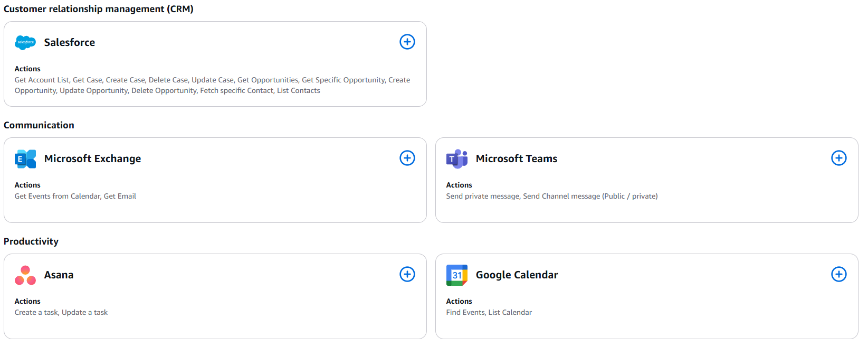This screenshot has height=346, width=868.
Task: Click the Asana three-dot logo
Action: coord(25,275)
